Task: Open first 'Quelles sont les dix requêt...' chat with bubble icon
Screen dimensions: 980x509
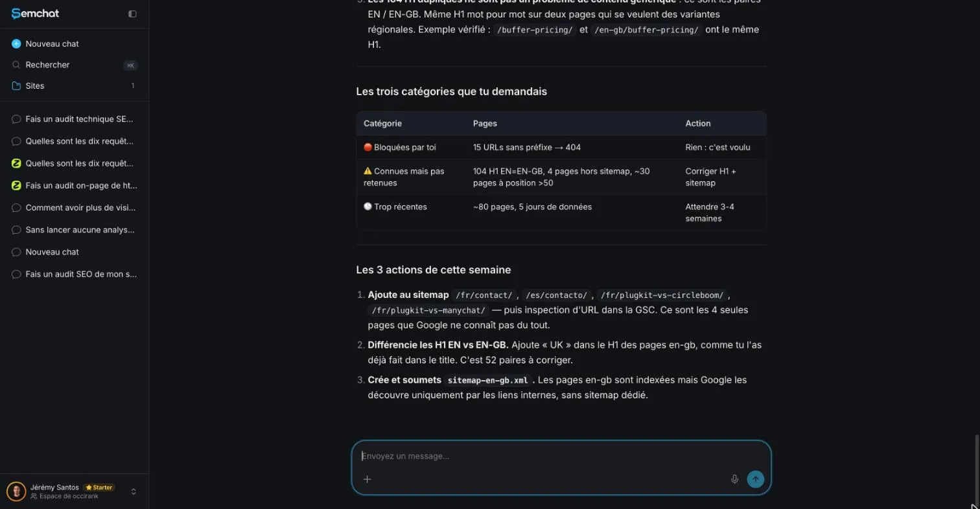Action: tap(75, 141)
